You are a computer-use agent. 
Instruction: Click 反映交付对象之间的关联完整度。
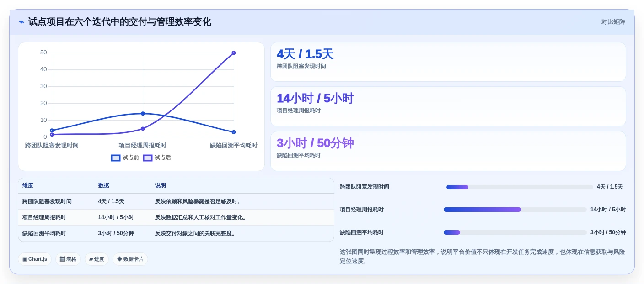(196, 233)
